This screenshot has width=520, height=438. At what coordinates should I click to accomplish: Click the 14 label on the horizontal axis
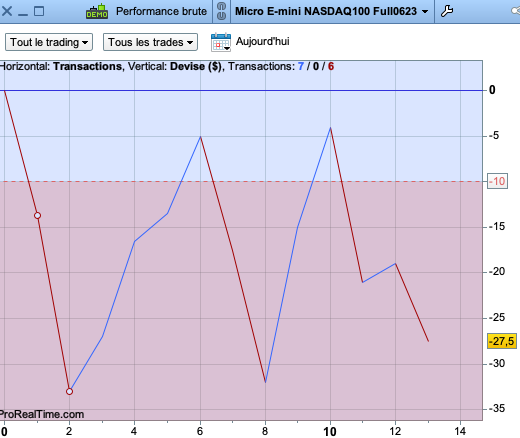(x=460, y=431)
